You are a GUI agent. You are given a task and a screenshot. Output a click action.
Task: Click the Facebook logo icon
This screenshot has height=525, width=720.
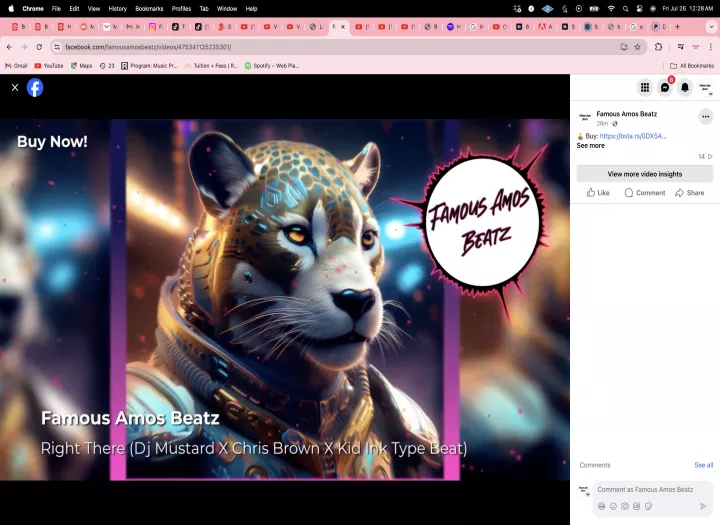35,87
